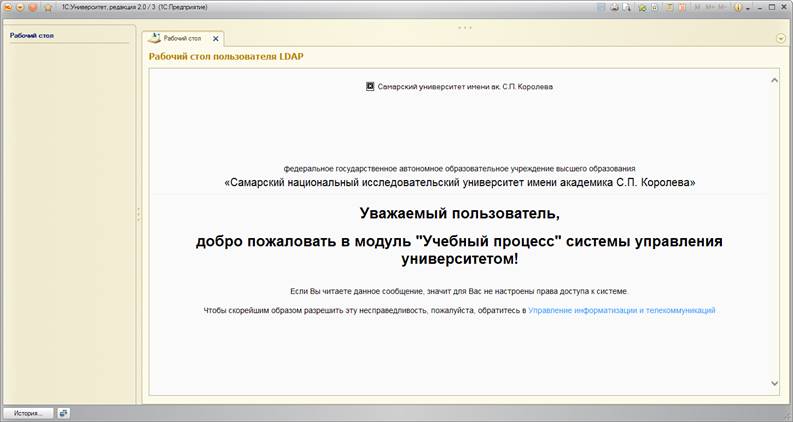
Task: Open the Calculator icon in title bar
Action: pyautogui.click(x=669, y=7)
